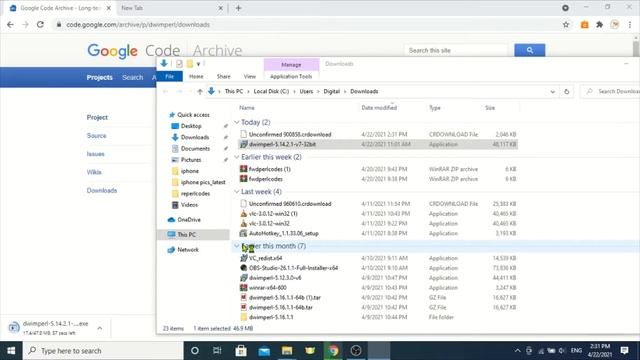Collapse the Earlier this month group
The height and width of the screenshot is (360, 640).
[x=237, y=246]
